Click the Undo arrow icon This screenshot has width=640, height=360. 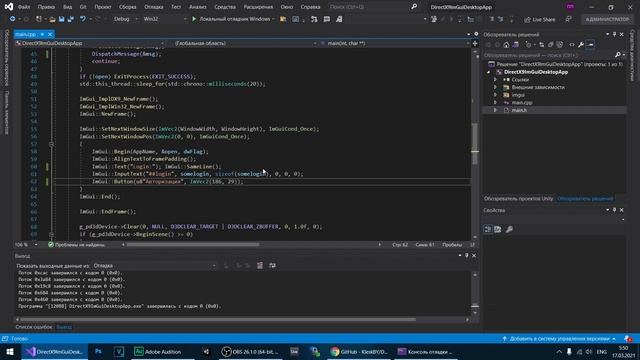click(x=83, y=19)
